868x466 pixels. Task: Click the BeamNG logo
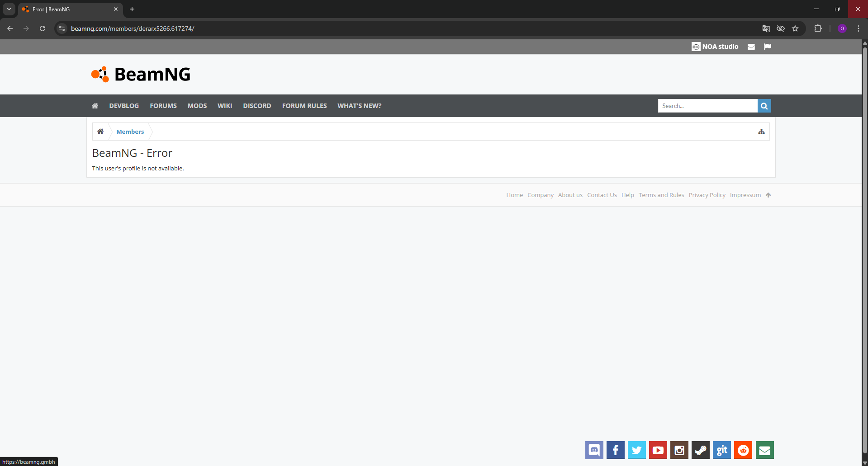click(x=141, y=74)
